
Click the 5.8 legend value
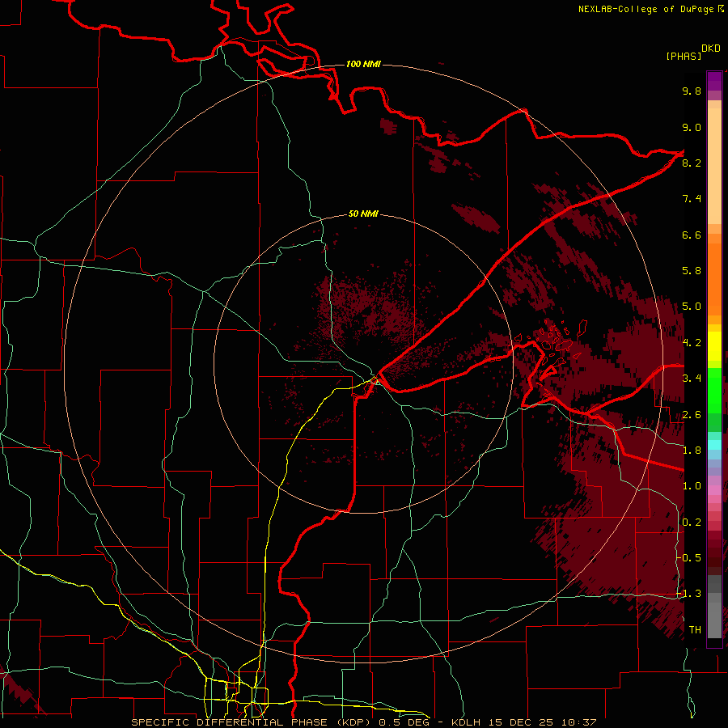coord(692,271)
